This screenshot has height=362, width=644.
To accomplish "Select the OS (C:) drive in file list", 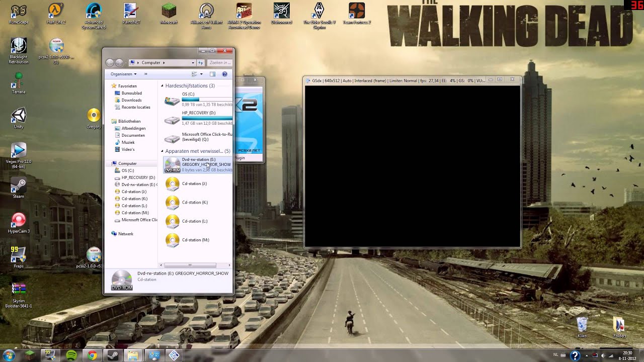I will click(x=198, y=100).
